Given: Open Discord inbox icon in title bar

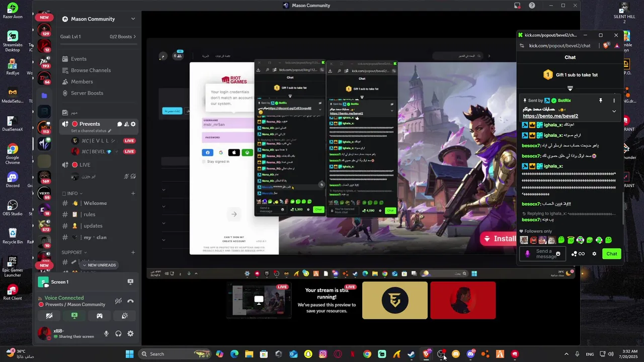Looking at the screenshot, I should [517, 6].
